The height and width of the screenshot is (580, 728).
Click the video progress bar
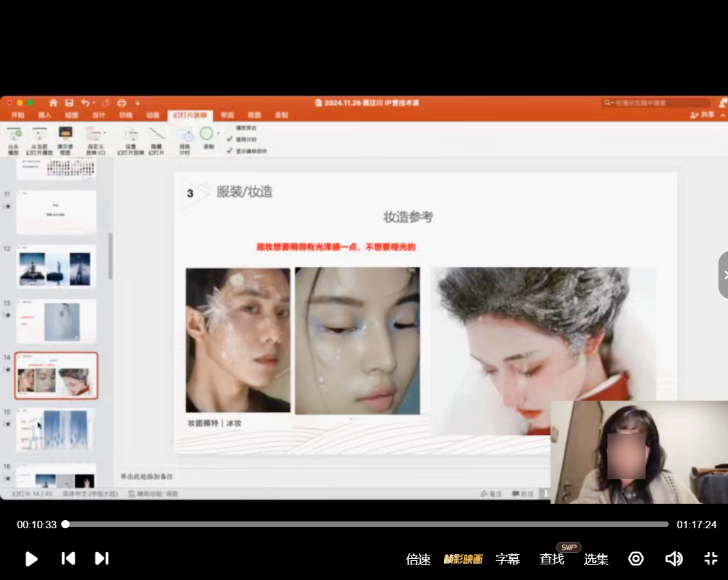(366, 524)
